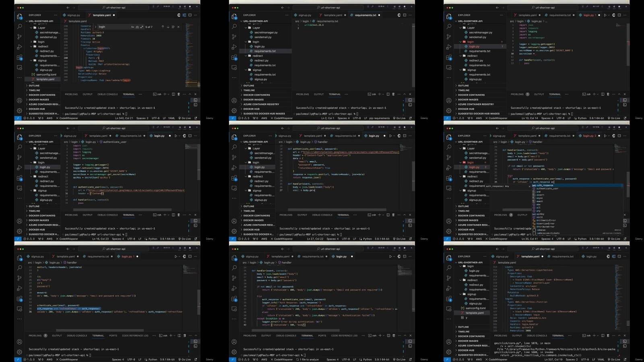Image resolution: width=644 pixels, height=362 pixels.
Task: Show errors and warnings in 'Ln 16, Col 23' window
Action: click(29, 239)
